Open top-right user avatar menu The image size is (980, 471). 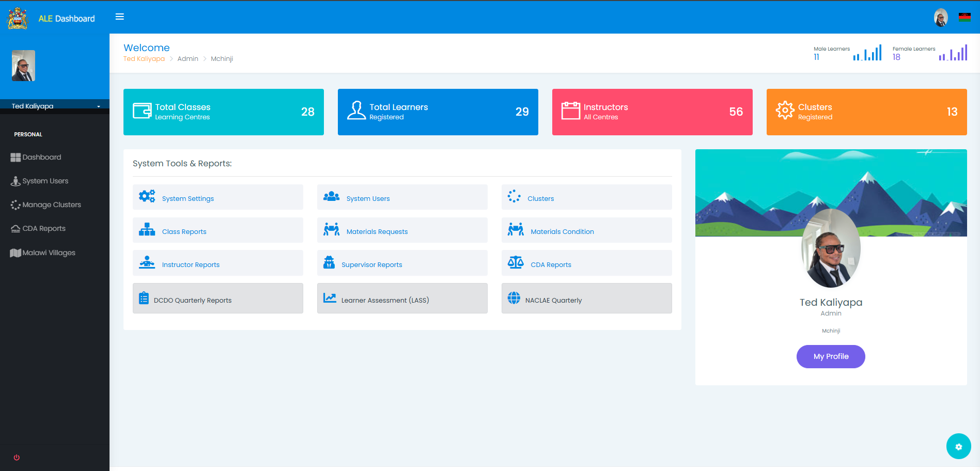click(941, 18)
